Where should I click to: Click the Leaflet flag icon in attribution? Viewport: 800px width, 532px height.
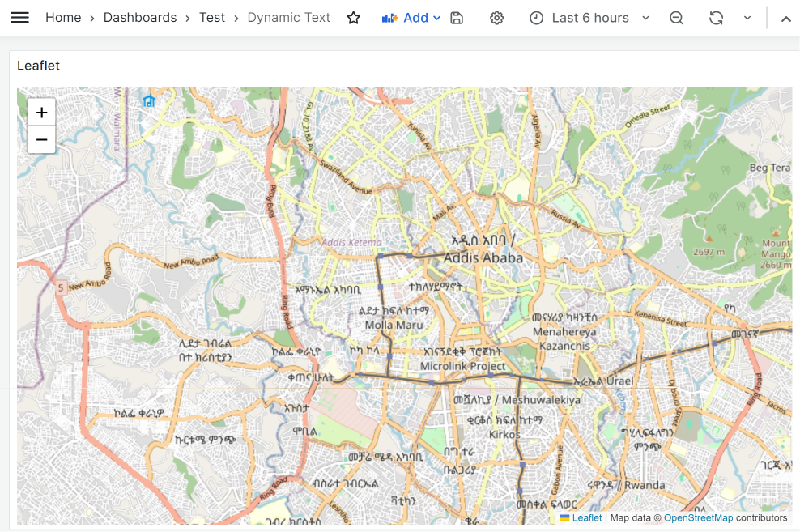[x=564, y=517]
